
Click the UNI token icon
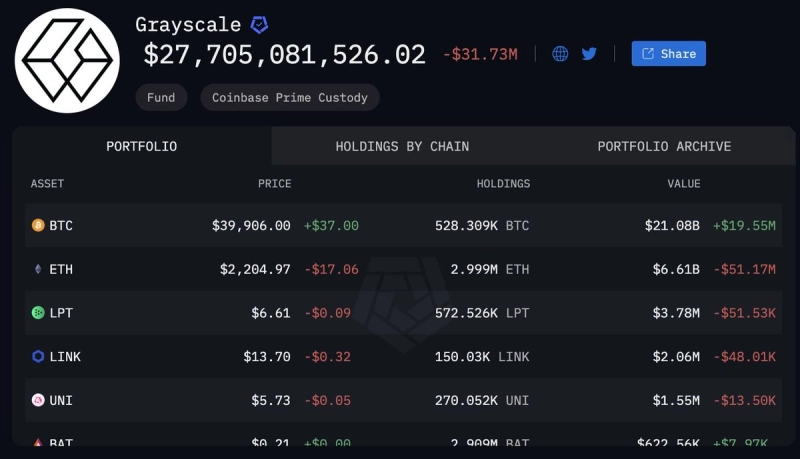(x=39, y=400)
